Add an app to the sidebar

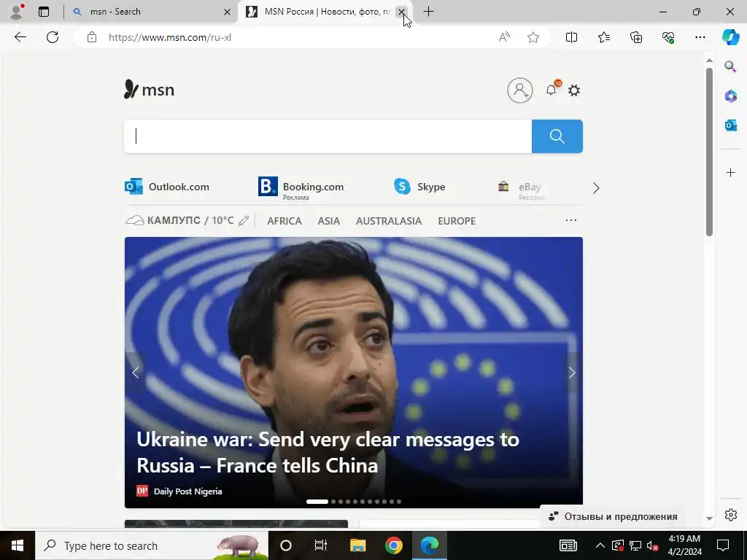[x=730, y=172]
